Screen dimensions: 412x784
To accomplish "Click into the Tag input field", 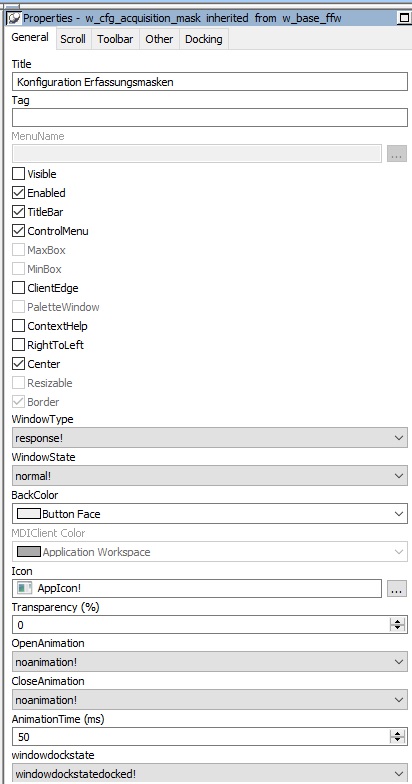I will [210, 118].
